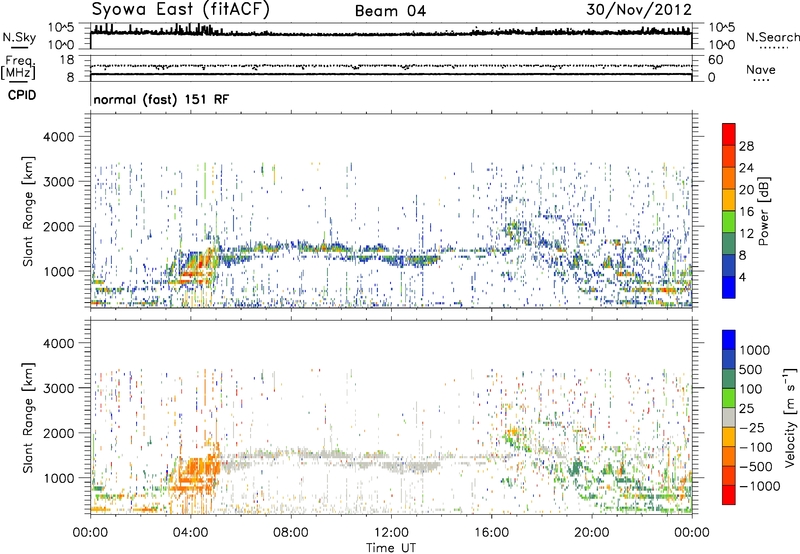Click the 'Beam 04' label
The height and width of the screenshot is (554, 800).
click(390, 11)
